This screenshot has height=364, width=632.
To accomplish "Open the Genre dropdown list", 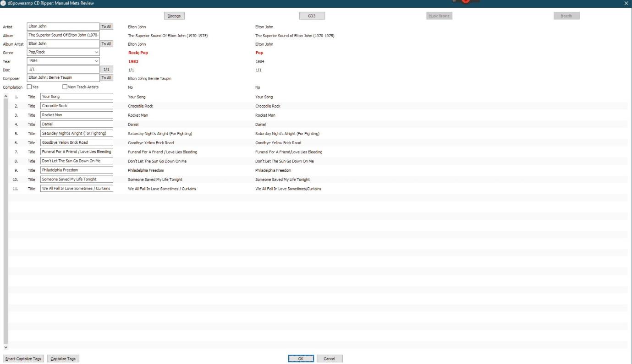I will click(x=96, y=53).
